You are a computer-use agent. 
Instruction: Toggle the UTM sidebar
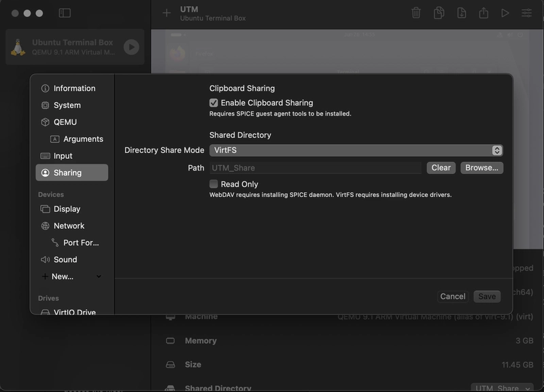click(65, 13)
